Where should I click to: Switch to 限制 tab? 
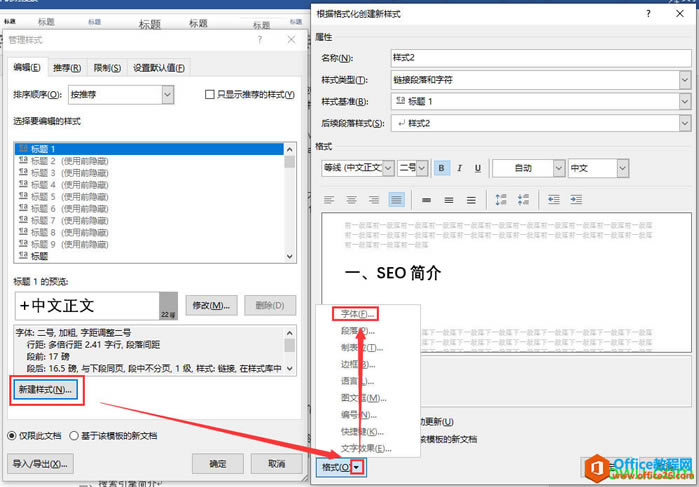pyautogui.click(x=107, y=68)
